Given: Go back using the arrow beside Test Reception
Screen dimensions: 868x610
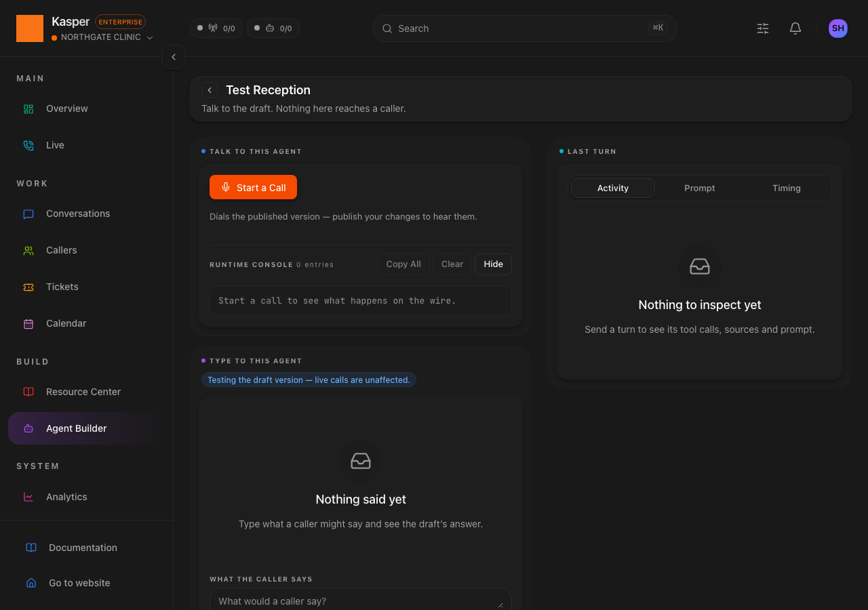Looking at the screenshot, I should 210,90.
